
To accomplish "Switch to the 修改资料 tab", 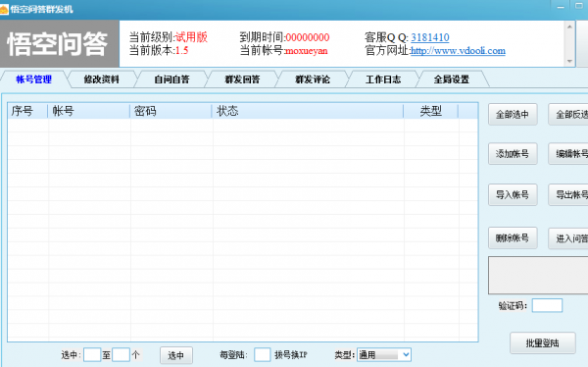I will tap(101, 79).
